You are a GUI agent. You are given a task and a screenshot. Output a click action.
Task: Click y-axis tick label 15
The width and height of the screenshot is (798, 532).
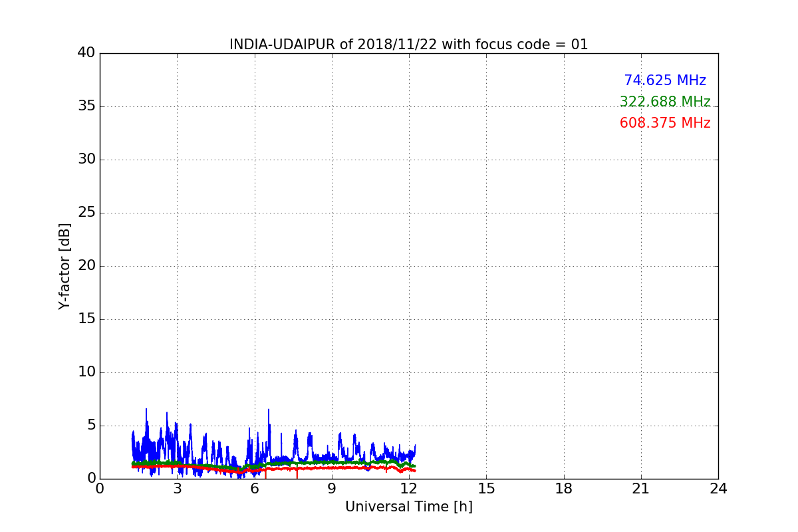click(x=86, y=319)
